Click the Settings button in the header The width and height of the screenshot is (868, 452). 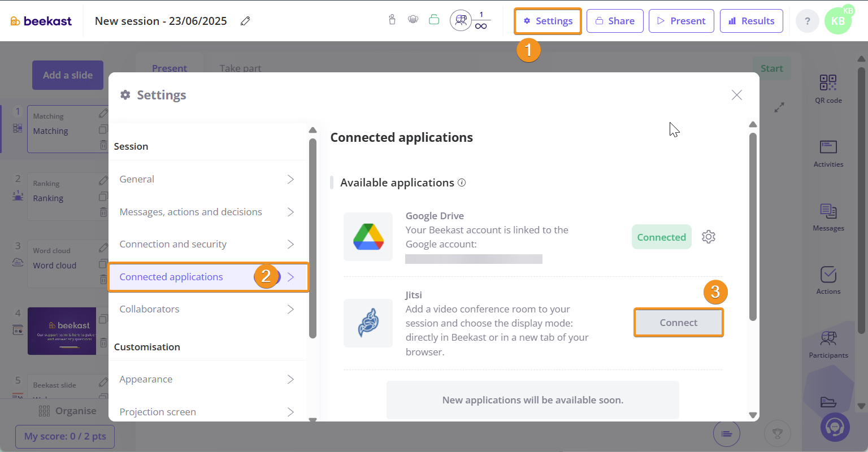(x=548, y=21)
